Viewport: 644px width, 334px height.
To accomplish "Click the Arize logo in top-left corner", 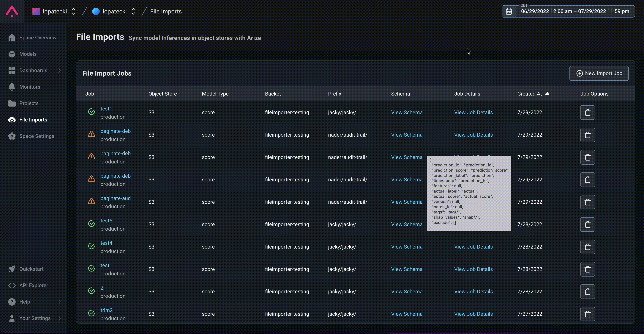I will tap(12, 12).
